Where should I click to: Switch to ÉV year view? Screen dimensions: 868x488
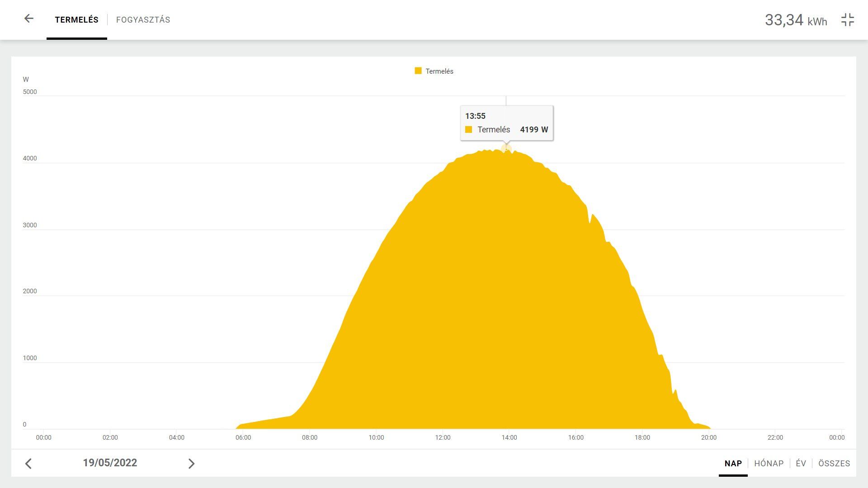pos(801,464)
